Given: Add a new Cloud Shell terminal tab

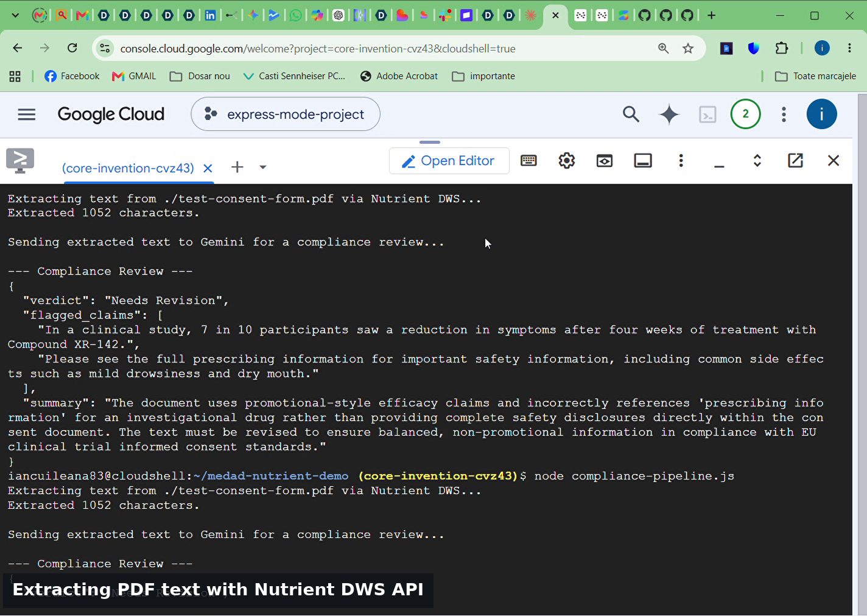Looking at the screenshot, I should pyautogui.click(x=237, y=167).
